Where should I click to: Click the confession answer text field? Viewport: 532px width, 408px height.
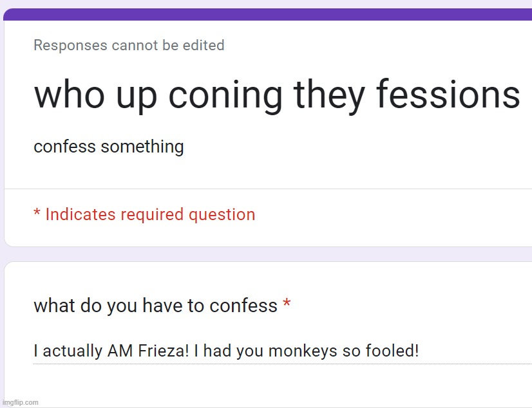click(x=283, y=351)
